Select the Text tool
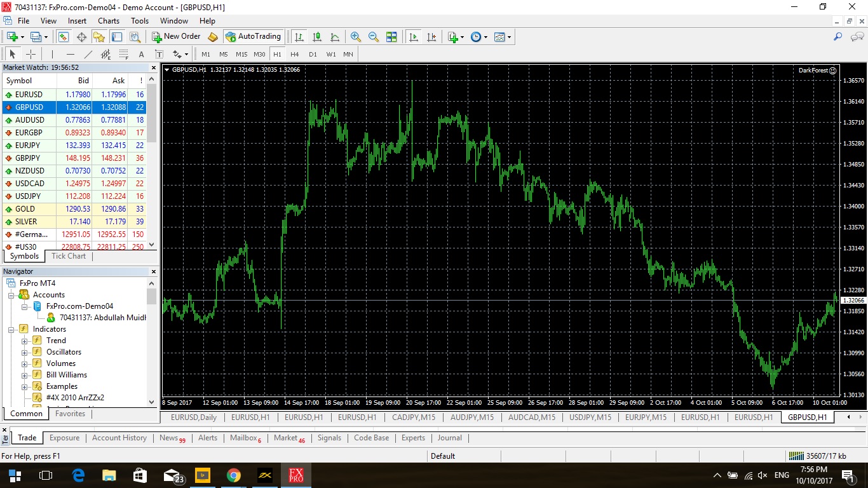Screen dimensions: 868x488 click(x=141, y=54)
